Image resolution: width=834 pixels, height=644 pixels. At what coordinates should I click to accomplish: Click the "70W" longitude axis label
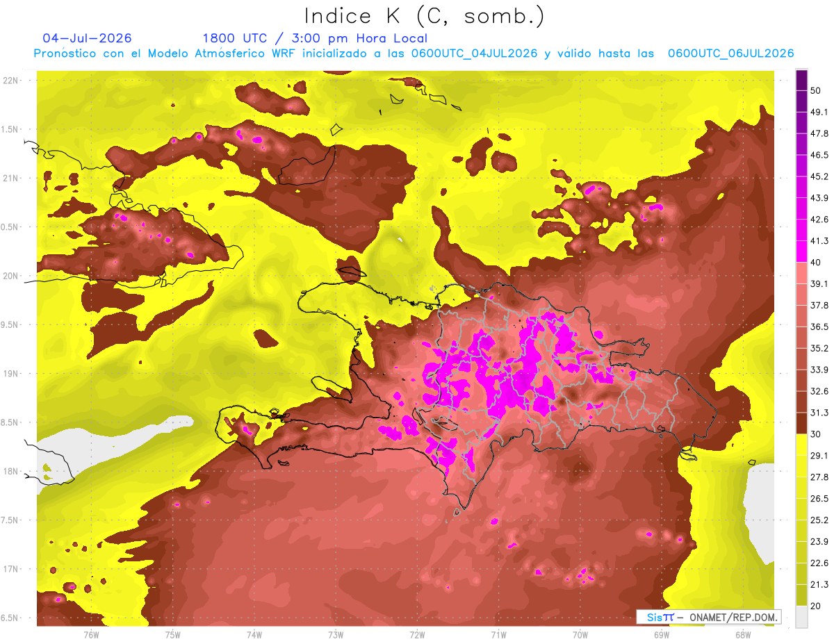point(580,635)
